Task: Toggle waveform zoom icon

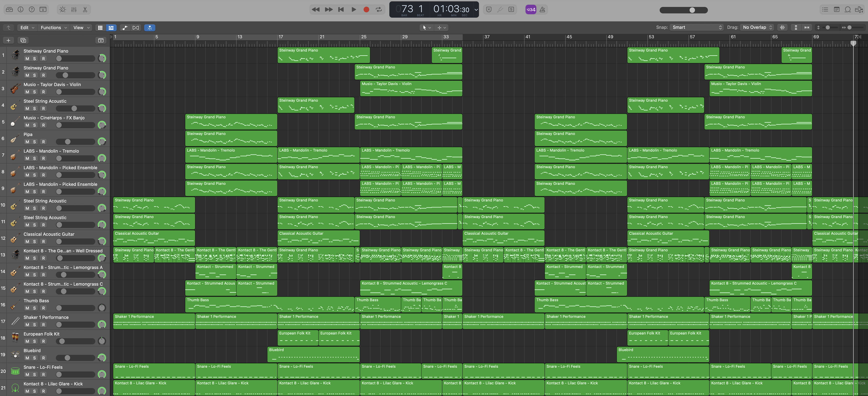Action: (x=783, y=27)
